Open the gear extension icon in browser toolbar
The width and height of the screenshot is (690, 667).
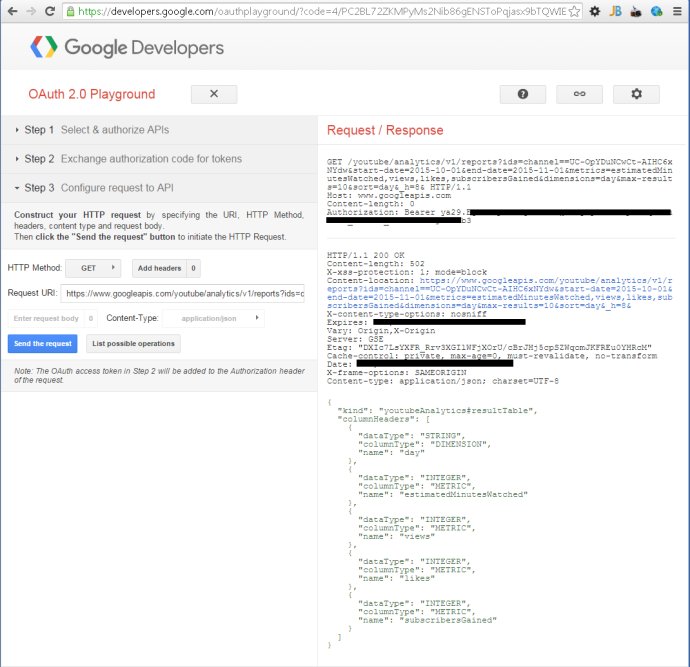[595, 11]
